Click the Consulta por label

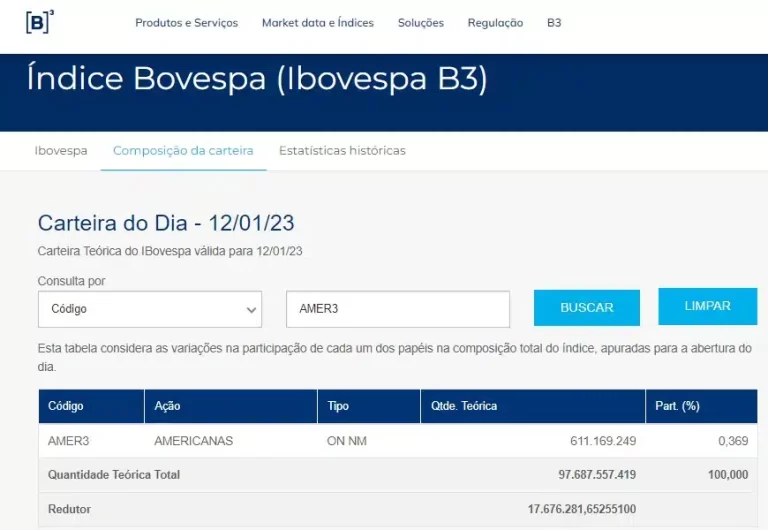coord(72,281)
